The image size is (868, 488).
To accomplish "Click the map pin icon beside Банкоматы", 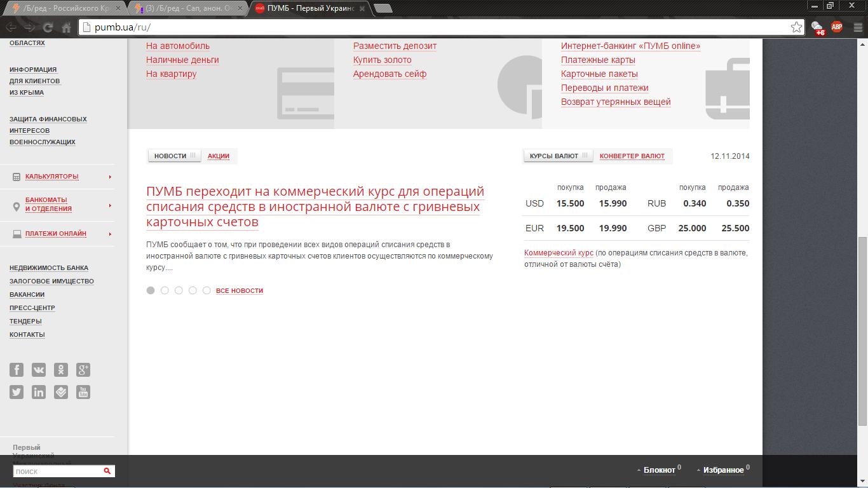I will pos(17,207).
